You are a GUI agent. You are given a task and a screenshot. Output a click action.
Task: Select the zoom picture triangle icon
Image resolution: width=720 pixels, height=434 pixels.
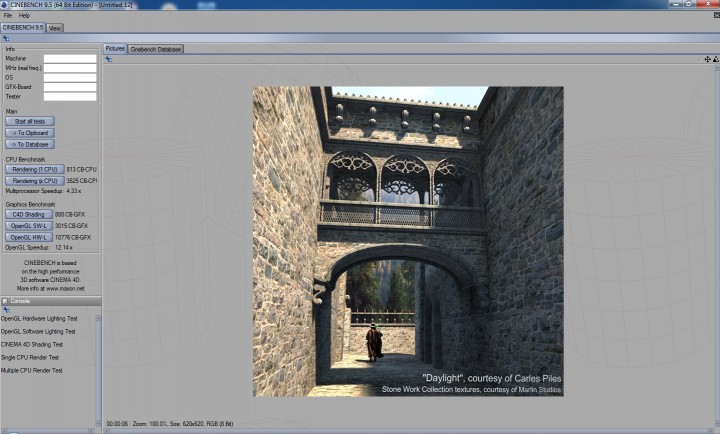[x=716, y=59]
